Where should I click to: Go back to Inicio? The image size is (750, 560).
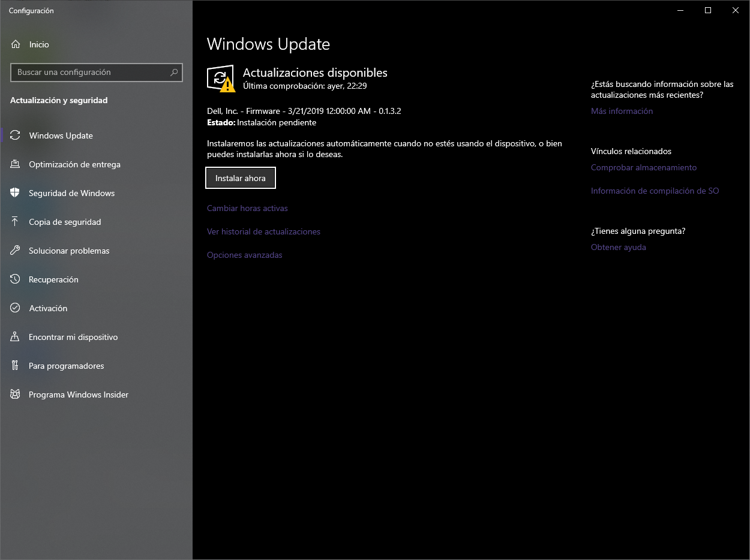96,44
